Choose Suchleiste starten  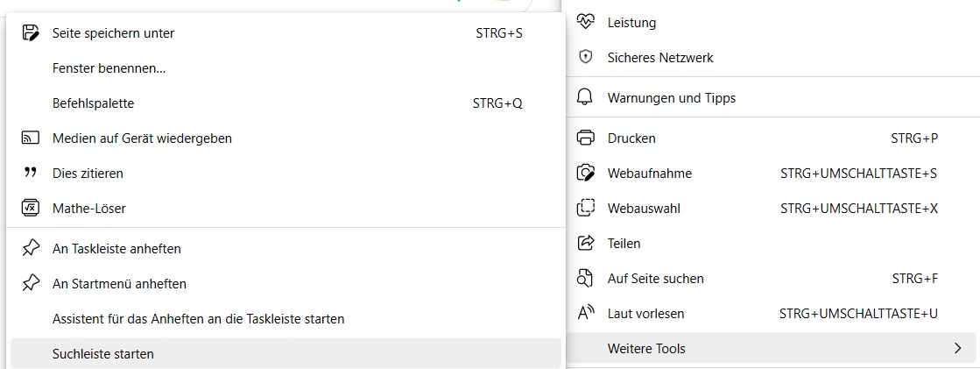coord(103,354)
